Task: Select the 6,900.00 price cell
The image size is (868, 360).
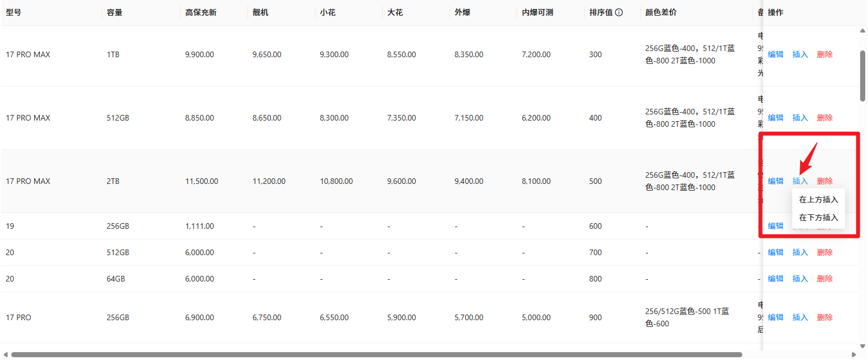Action: 200,317
